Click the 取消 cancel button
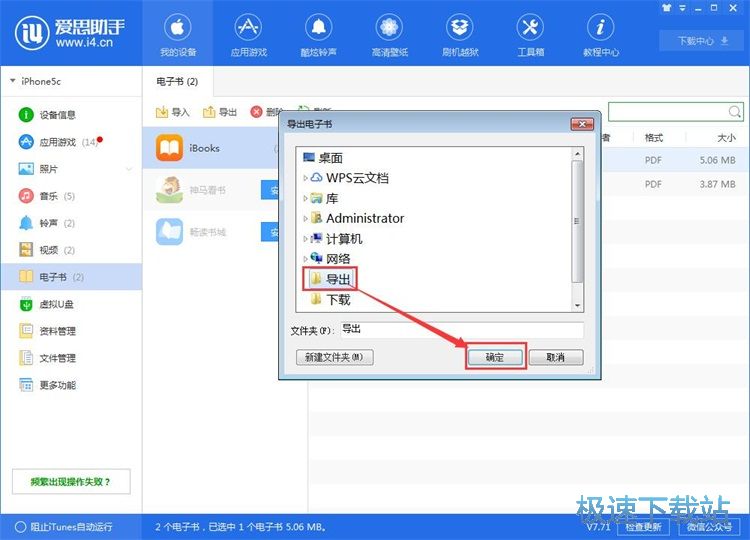 point(556,357)
